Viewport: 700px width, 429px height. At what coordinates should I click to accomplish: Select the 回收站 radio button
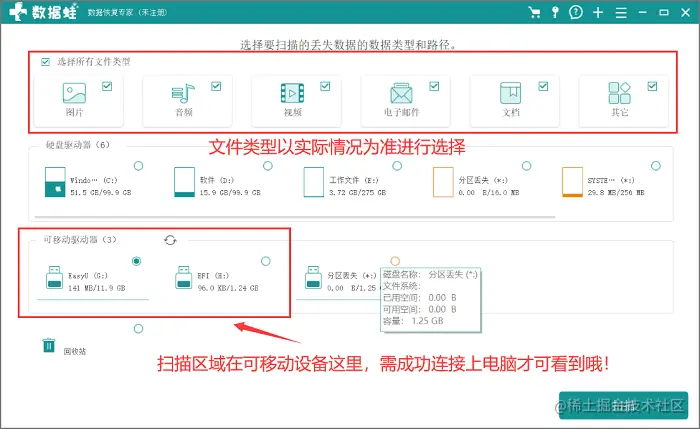(x=138, y=329)
